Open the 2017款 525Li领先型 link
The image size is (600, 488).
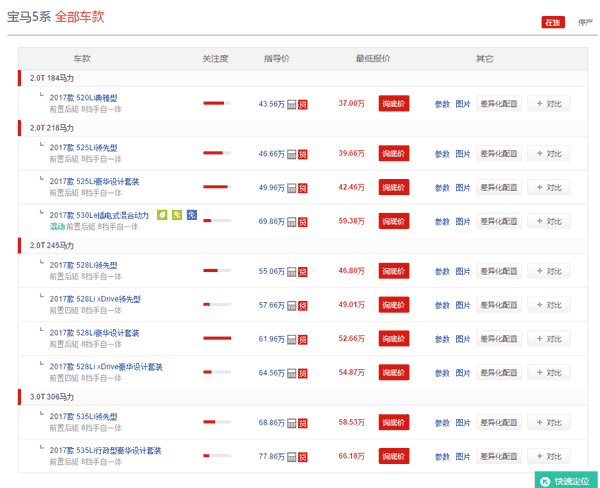coord(83,147)
